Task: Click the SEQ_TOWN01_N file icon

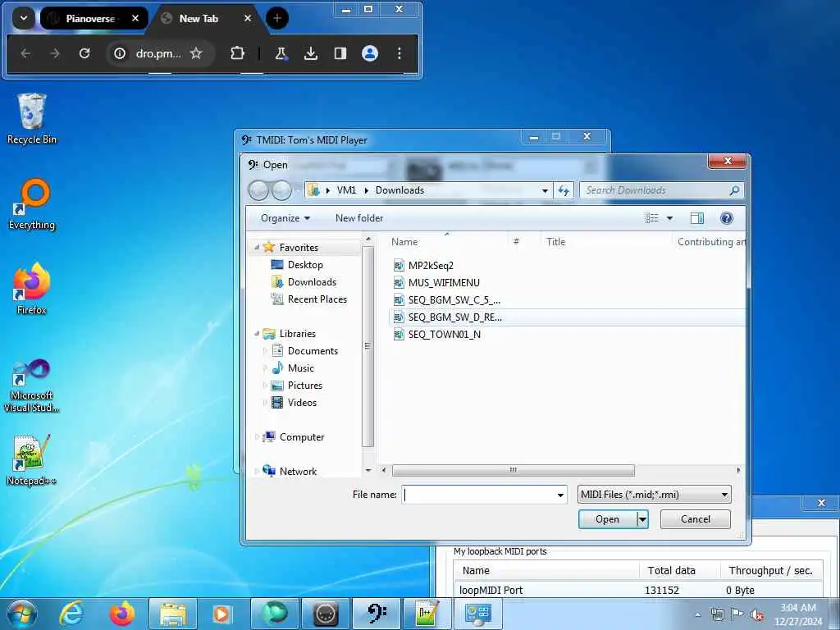Action: [399, 335]
